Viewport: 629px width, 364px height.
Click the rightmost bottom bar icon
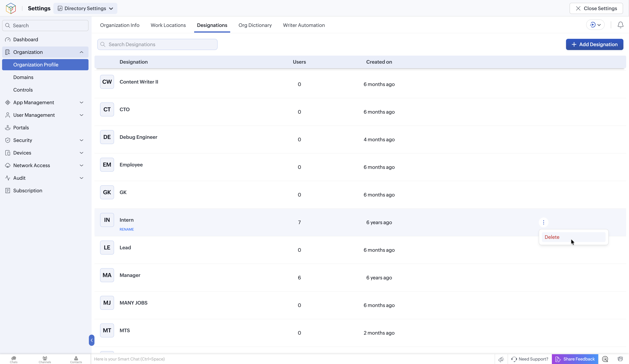pyautogui.click(x=620, y=359)
